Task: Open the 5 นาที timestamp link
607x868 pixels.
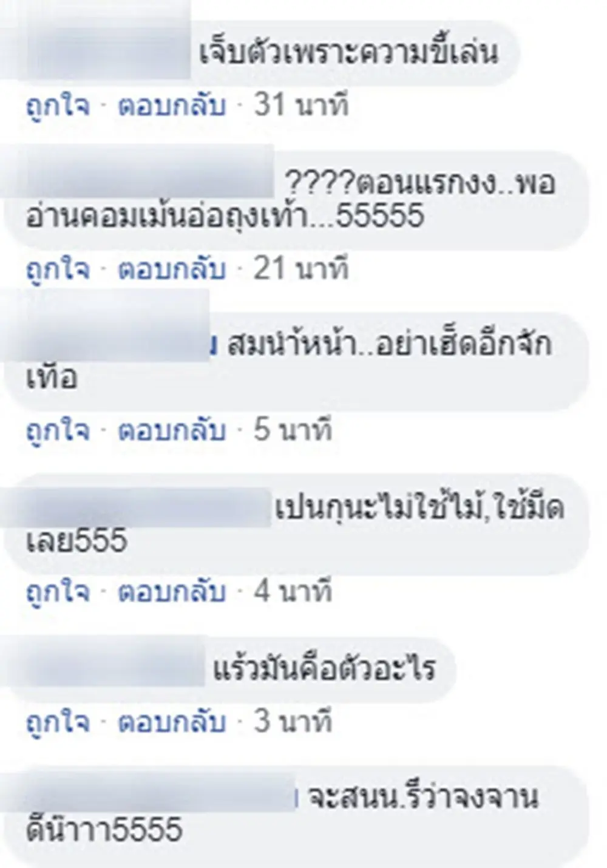Action: click(x=293, y=430)
